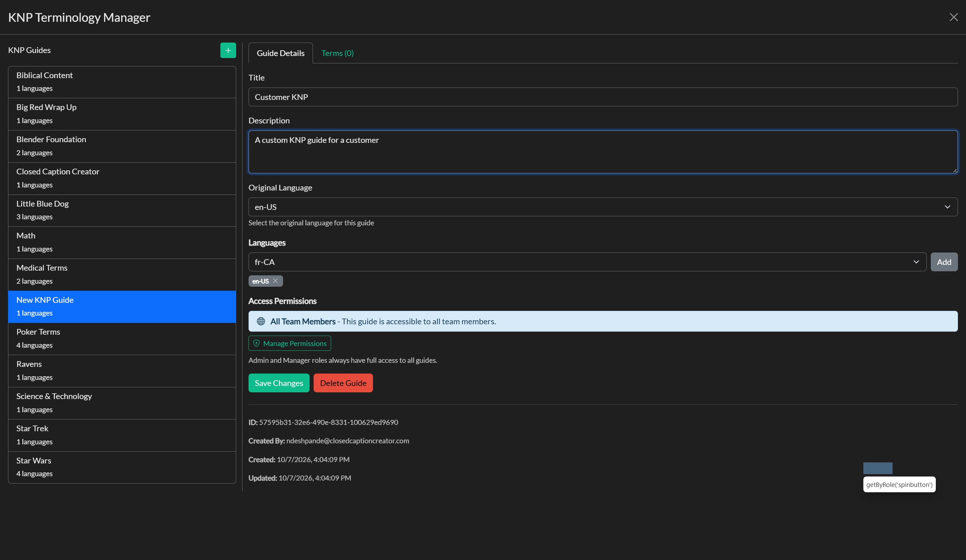966x560 pixels.
Task: Select the Closed Caption Creator guide
Action: click(x=122, y=179)
